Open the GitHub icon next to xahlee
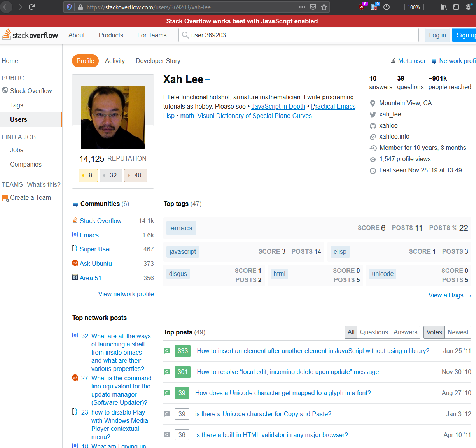This screenshot has height=448, width=476. (373, 126)
